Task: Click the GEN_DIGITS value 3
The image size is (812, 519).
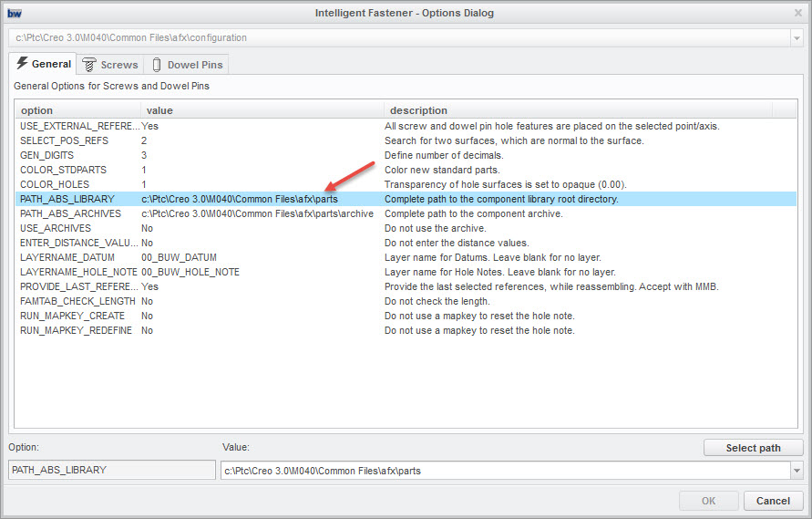Action: point(144,155)
